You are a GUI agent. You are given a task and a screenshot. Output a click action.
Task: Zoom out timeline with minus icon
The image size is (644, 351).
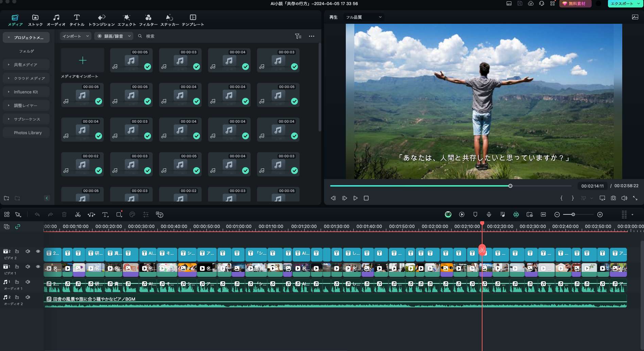click(x=557, y=214)
